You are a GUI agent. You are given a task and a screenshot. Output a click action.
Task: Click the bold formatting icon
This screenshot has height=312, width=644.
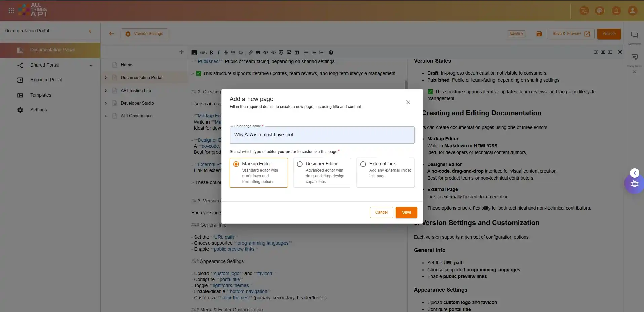pos(211,53)
